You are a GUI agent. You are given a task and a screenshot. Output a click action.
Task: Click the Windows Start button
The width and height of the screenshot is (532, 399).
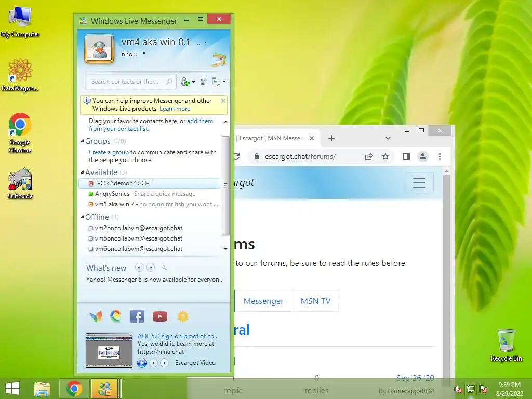click(12, 389)
